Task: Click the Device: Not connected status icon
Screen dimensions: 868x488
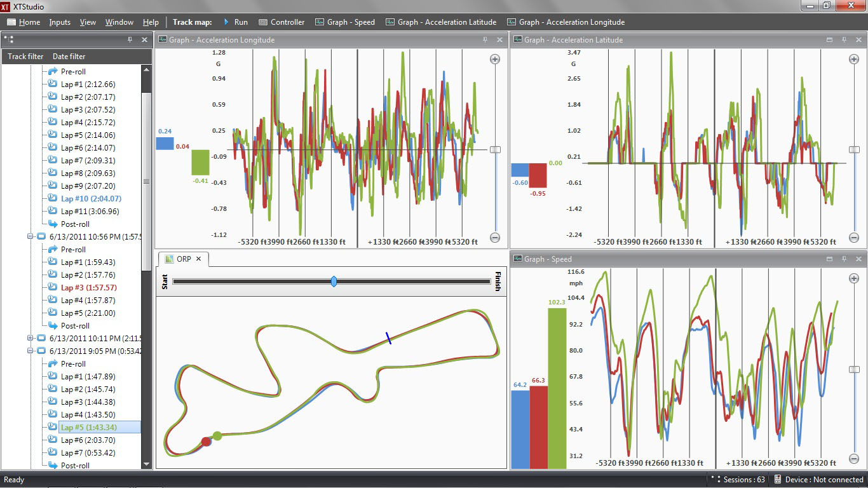Action: coord(778,480)
